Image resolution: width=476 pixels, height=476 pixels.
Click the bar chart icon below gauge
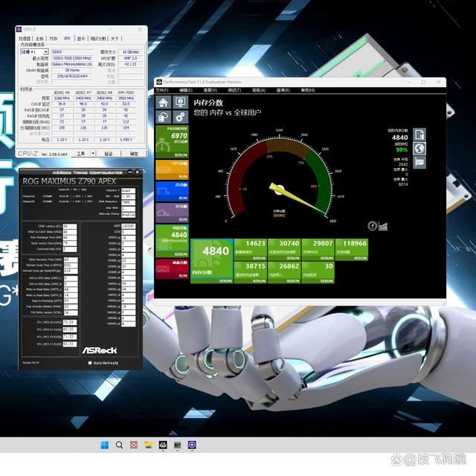click(382, 225)
